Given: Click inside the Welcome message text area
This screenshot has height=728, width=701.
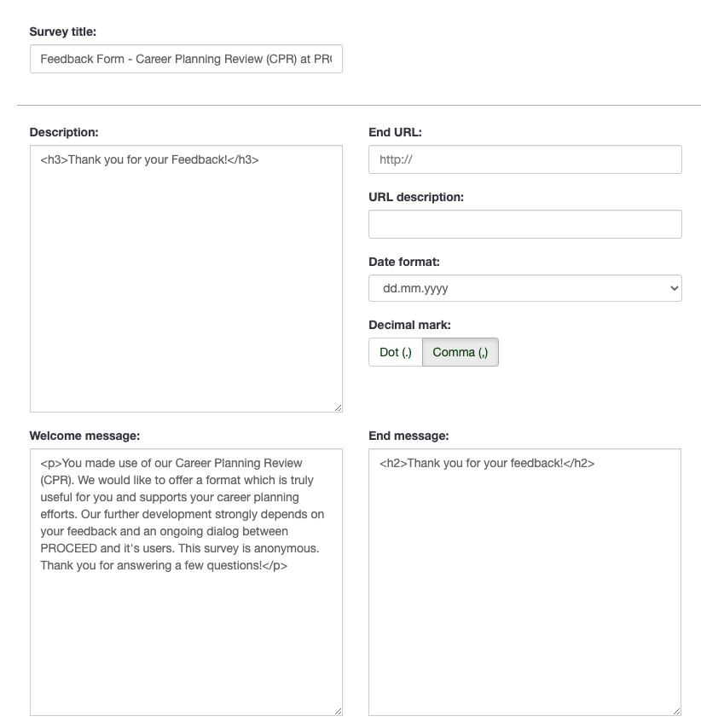Looking at the screenshot, I should coord(186,631).
